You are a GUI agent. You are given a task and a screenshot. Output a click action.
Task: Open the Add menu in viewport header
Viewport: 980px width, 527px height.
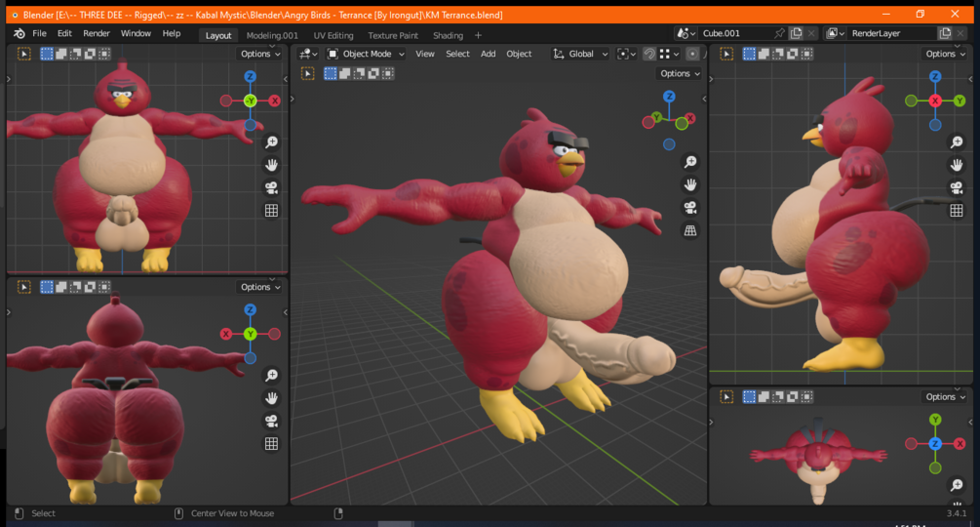(489, 54)
